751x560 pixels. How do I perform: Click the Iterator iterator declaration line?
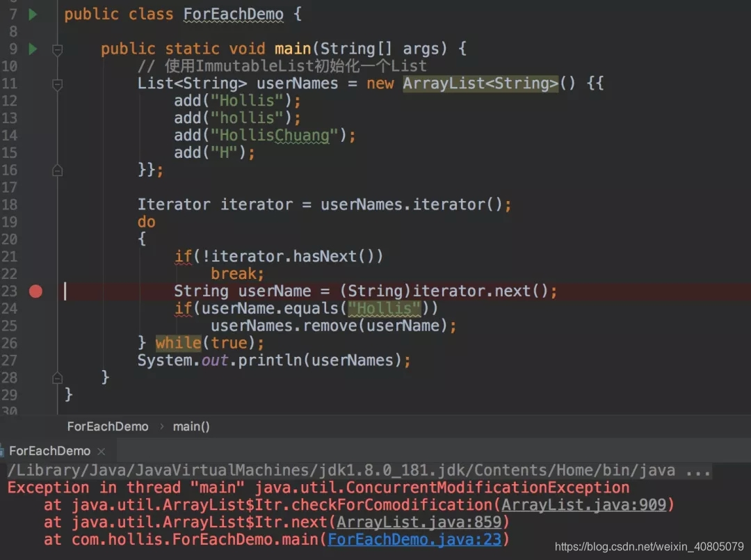click(325, 205)
